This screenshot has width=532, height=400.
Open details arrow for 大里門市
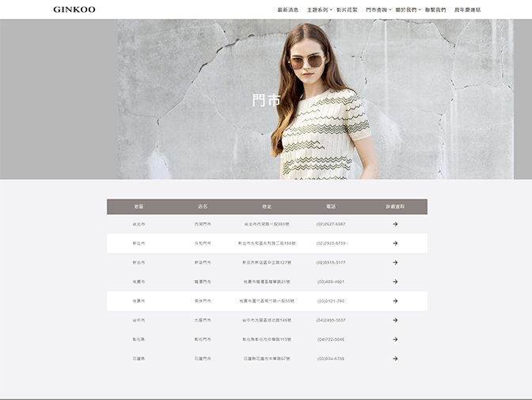[395, 320]
